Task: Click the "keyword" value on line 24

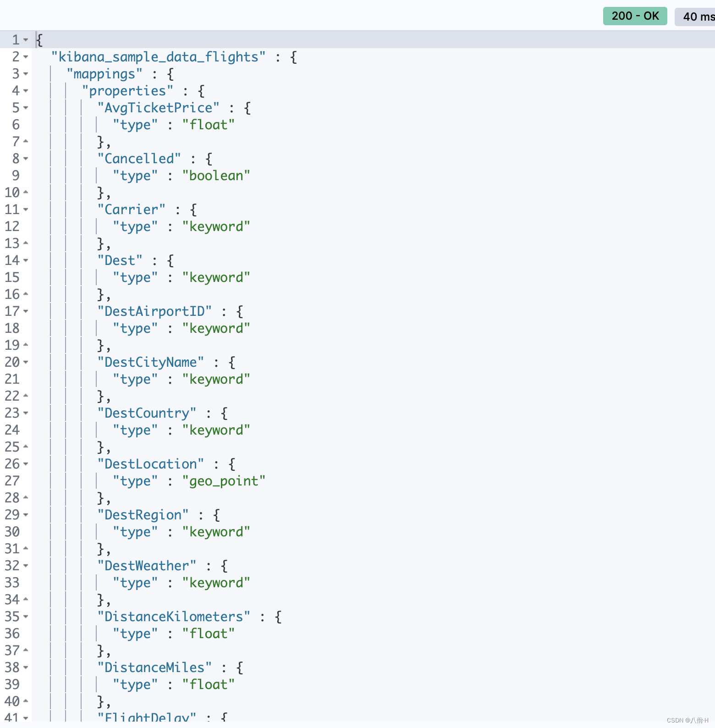Action: point(216,430)
